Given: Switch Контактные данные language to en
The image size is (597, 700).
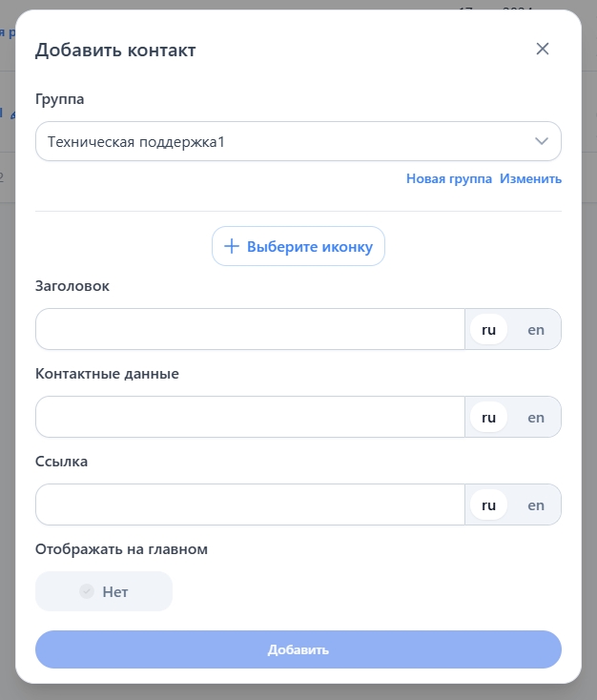Looking at the screenshot, I should click(x=536, y=417).
